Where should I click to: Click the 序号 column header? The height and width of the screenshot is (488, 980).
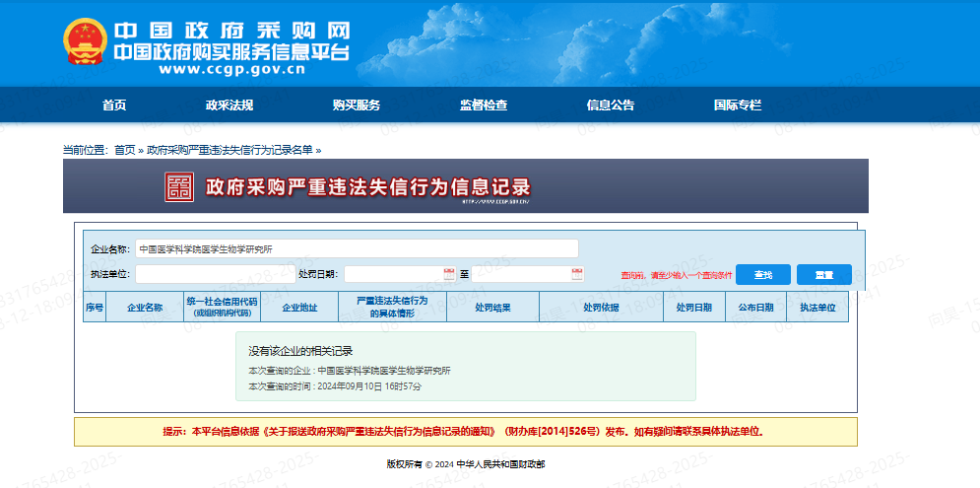click(95, 308)
